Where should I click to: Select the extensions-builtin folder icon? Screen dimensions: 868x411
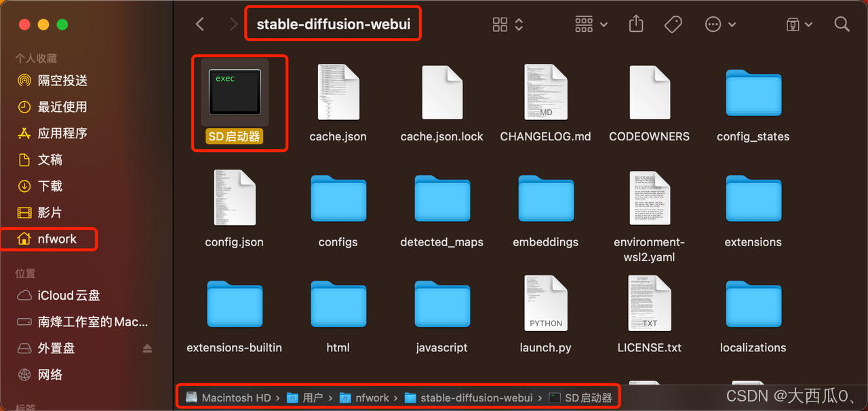(x=235, y=305)
